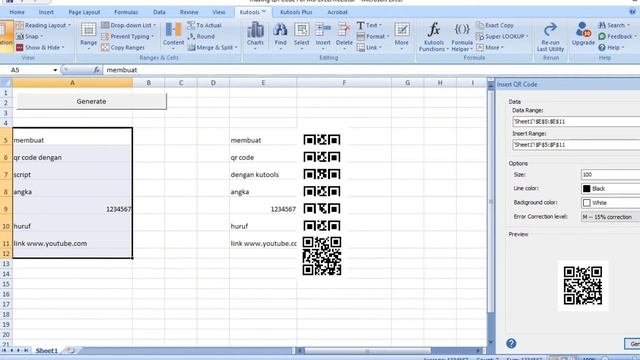Switch to the Review tab
This screenshot has width=640, height=360.
[x=189, y=12]
